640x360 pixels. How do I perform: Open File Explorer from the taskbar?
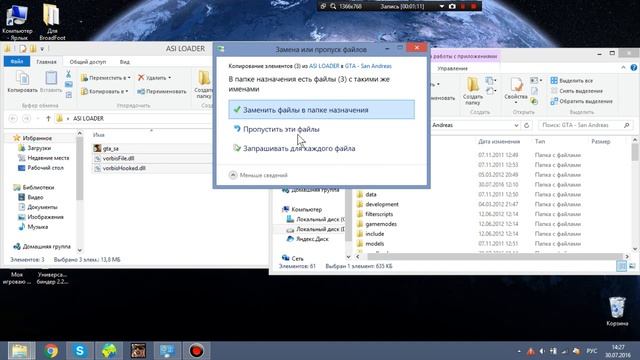click(x=21, y=351)
